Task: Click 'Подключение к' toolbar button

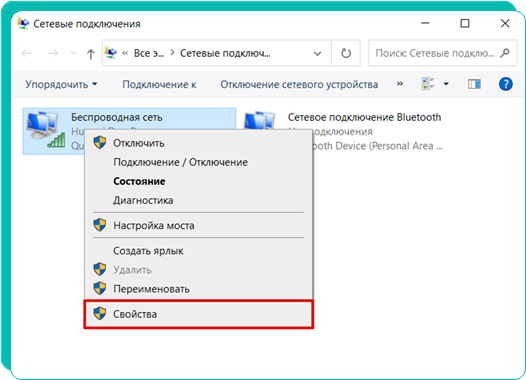Action: pos(159,84)
